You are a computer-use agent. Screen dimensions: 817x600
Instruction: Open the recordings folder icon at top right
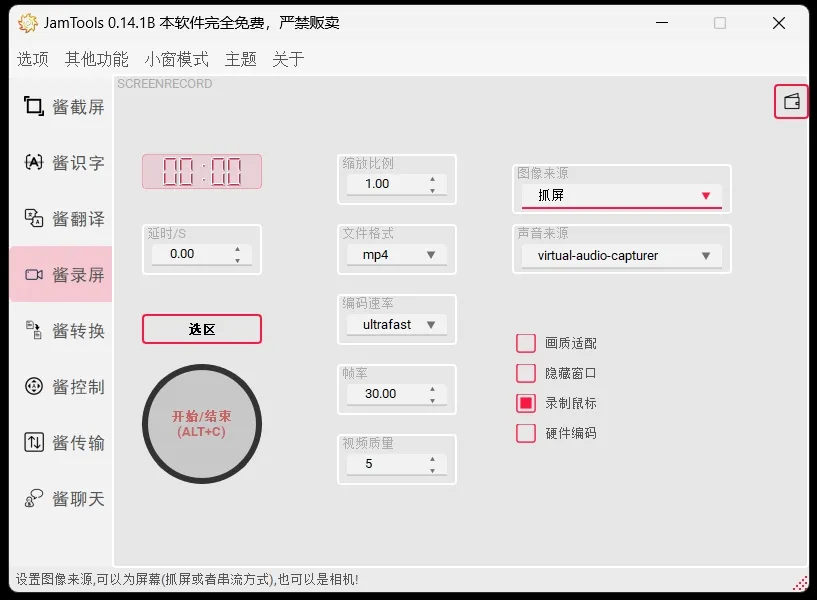[791, 102]
